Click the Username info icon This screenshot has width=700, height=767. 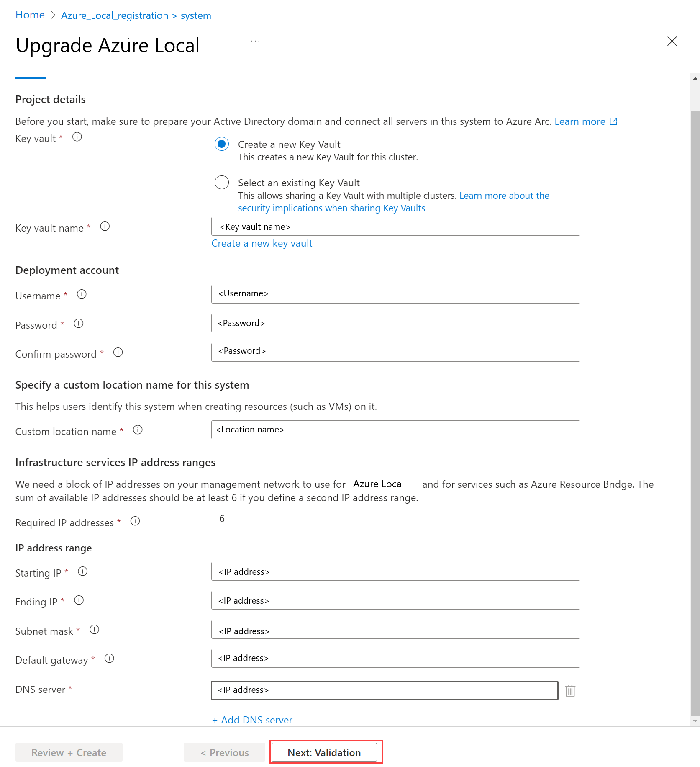82,294
